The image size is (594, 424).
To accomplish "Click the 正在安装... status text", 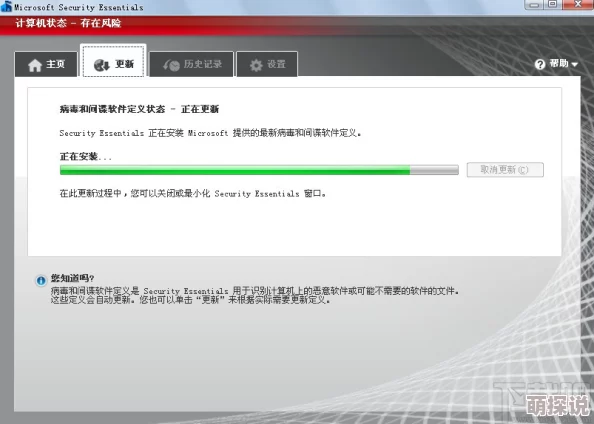I will 86,156.
